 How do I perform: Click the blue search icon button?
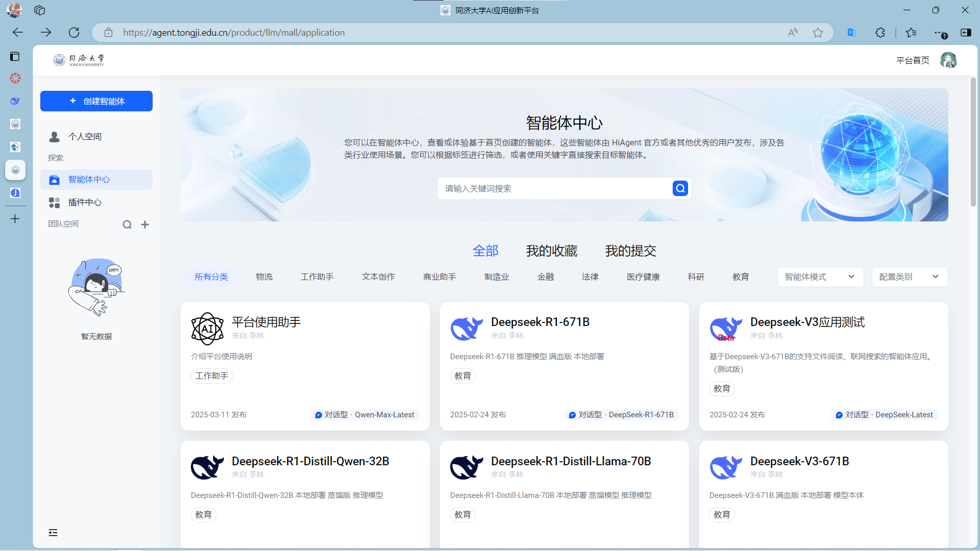680,189
